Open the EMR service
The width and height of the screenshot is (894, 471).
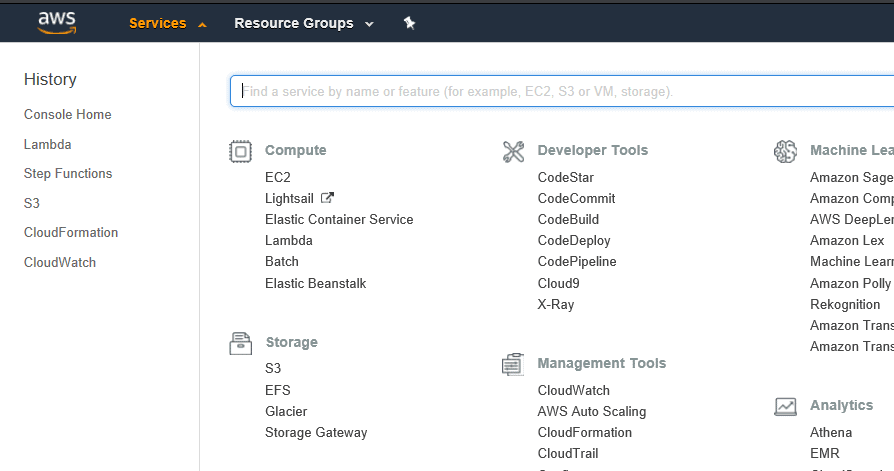coord(825,453)
